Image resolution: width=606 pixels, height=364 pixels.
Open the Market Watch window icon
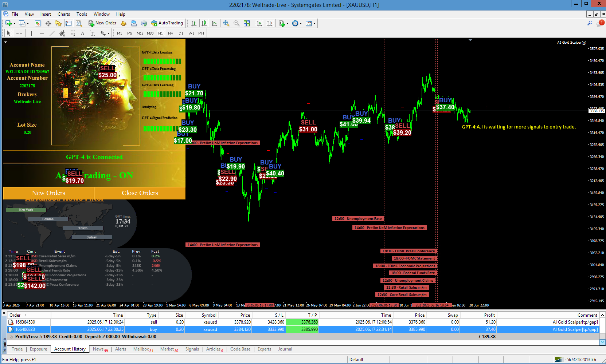coord(38,23)
